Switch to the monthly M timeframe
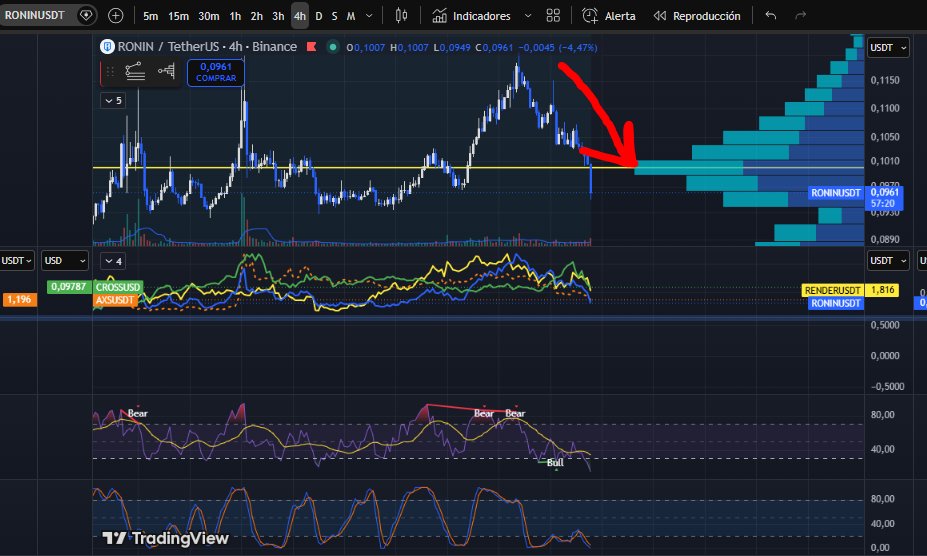Screen dimensions: 927x556 [351, 16]
